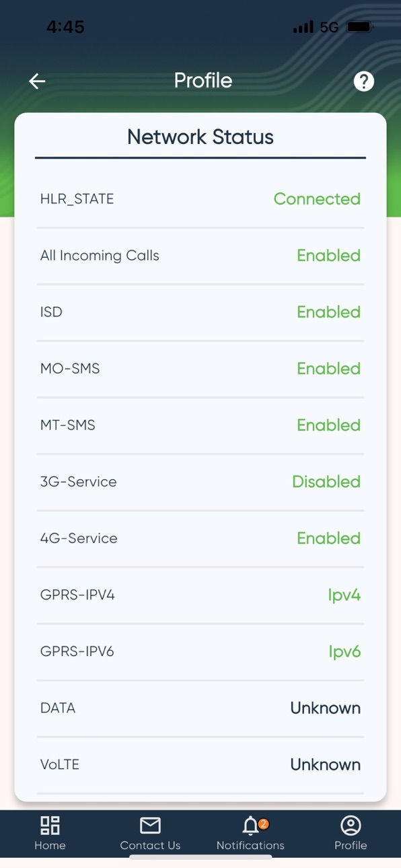401x868 pixels.
Task: Select the Home tab label
Action: coord(50,845)
